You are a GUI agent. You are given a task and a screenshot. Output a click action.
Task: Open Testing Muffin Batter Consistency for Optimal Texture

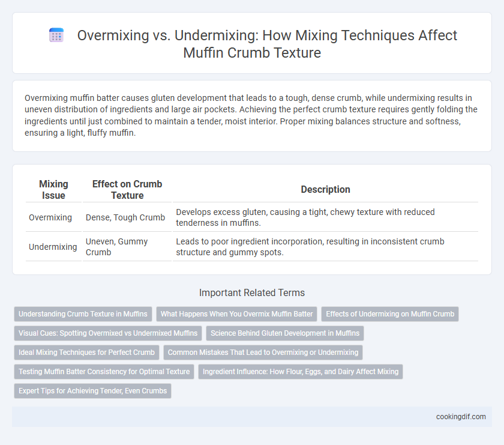[x=104, y=372]
